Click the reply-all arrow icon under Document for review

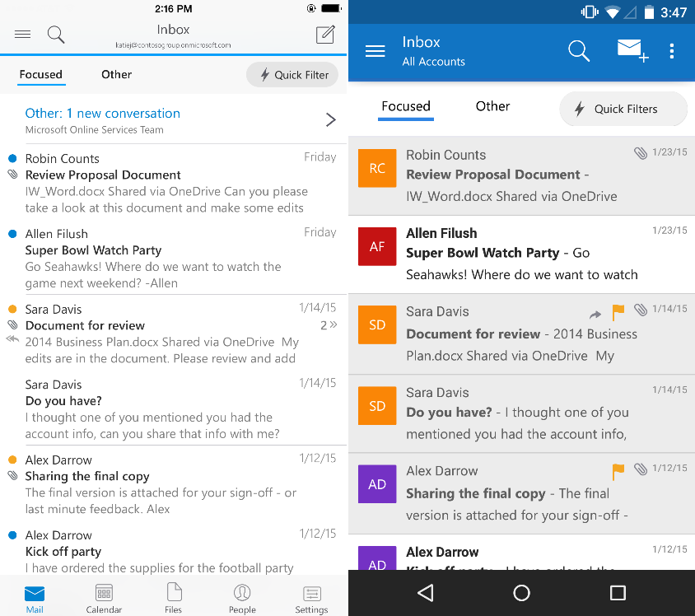click(x=12, y=339)
